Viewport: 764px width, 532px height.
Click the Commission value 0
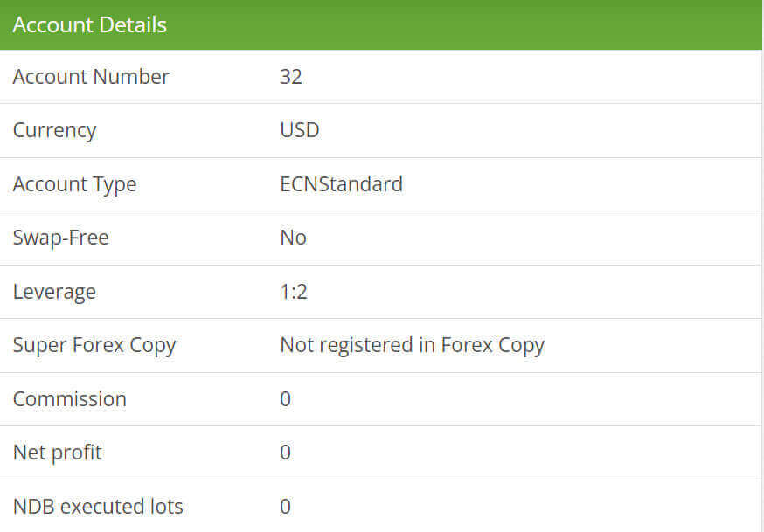286,399
